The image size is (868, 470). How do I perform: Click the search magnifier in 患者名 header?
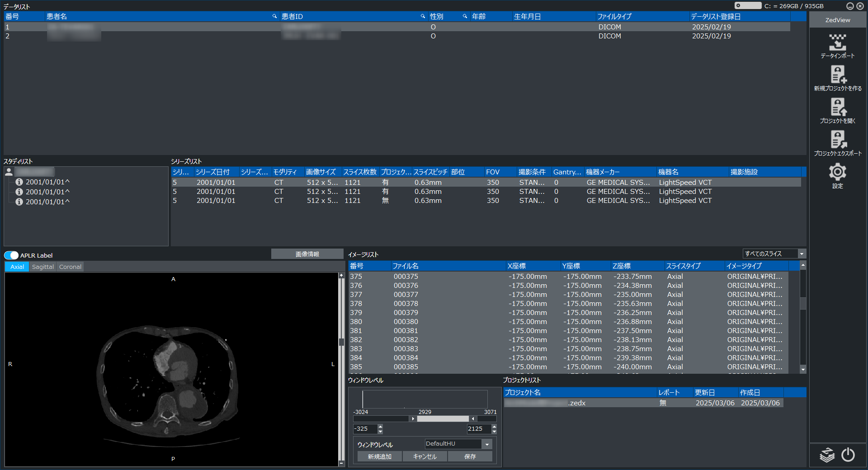[274, 16]
